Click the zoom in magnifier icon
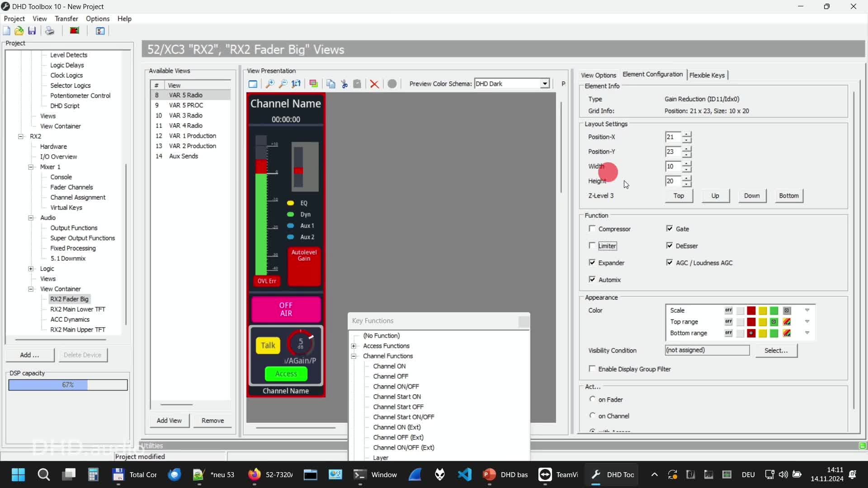 270,84
